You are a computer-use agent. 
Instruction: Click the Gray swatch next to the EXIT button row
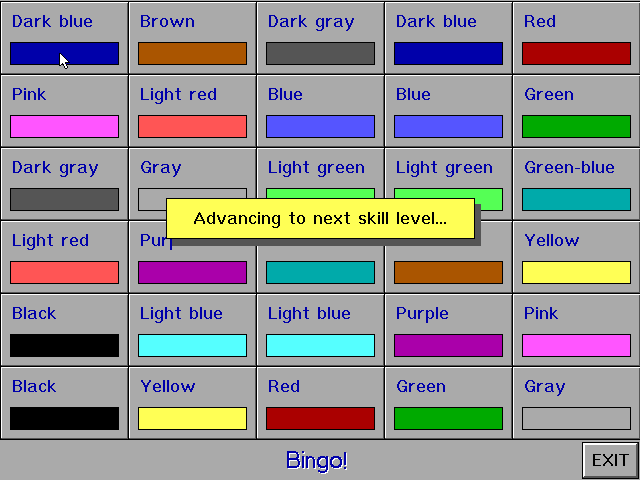pyautogui.click(x=576, y=418)
